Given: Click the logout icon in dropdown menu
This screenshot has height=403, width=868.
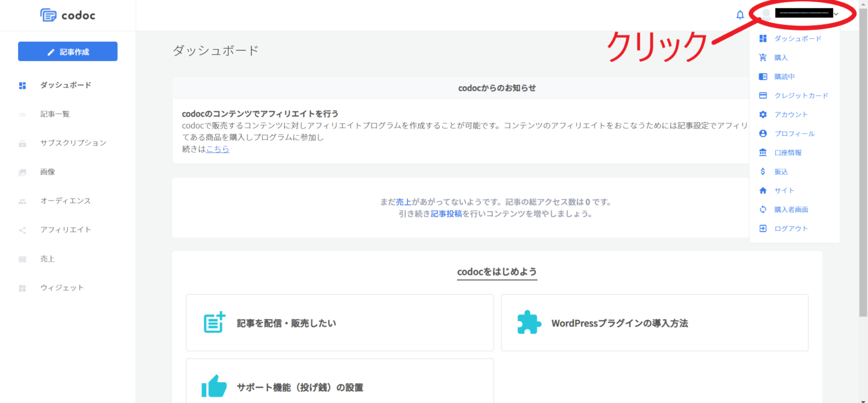Looking at the screenshot, I should click(763, 228).
